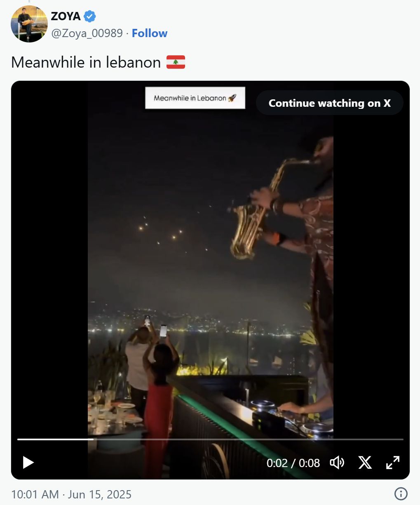Click the X logo in player controls
The width and height of the screenshot is (420, 505).
(365, 463)
